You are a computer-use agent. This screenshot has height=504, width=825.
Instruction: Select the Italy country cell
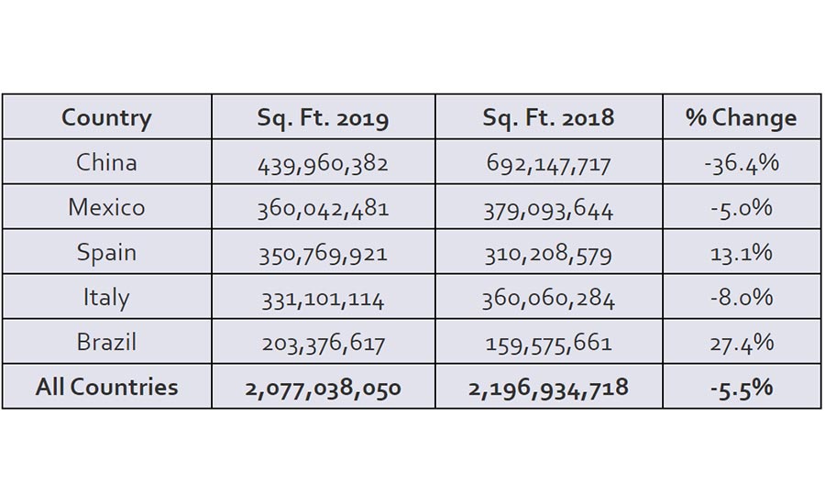(x=106, y=297)
